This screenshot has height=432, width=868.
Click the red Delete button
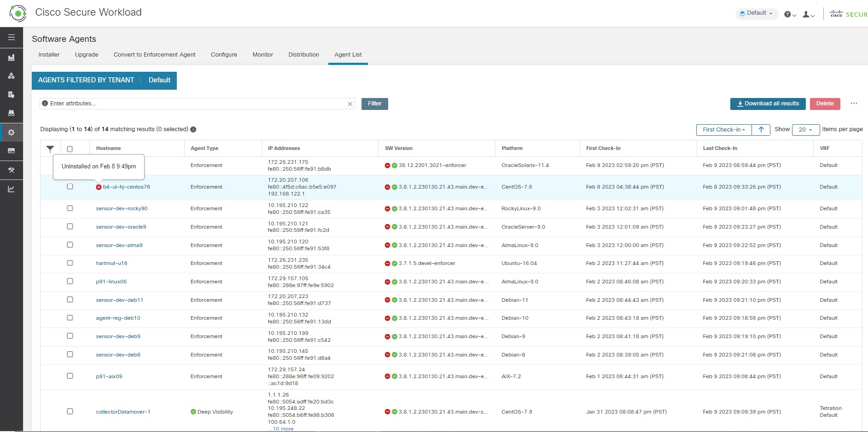tap(825, 104)
